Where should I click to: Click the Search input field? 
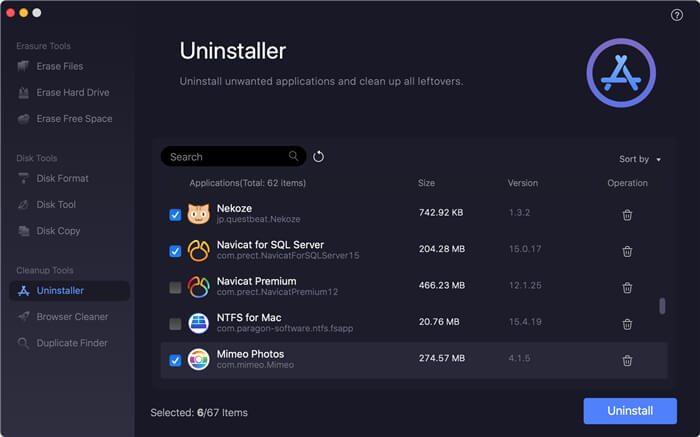tap(227, 157)
